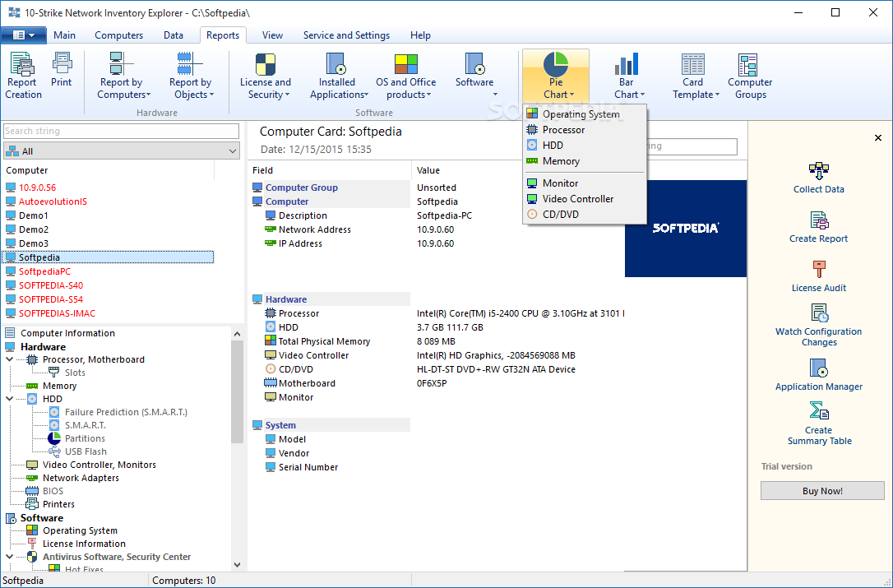The height and width of the screenshot is (588, 893).
Task: Open Application Manager in side panel
Action: (x=819, y=375)
